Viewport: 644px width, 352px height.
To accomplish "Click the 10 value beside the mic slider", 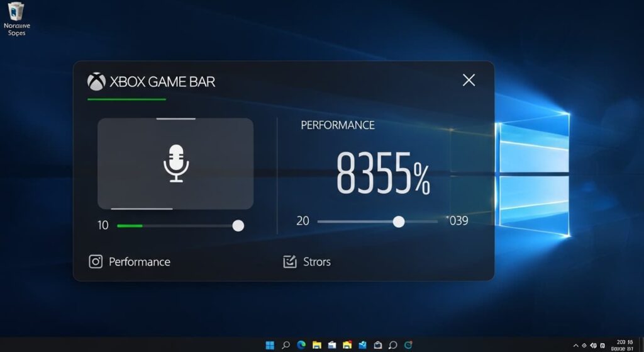I will (103, 225).
